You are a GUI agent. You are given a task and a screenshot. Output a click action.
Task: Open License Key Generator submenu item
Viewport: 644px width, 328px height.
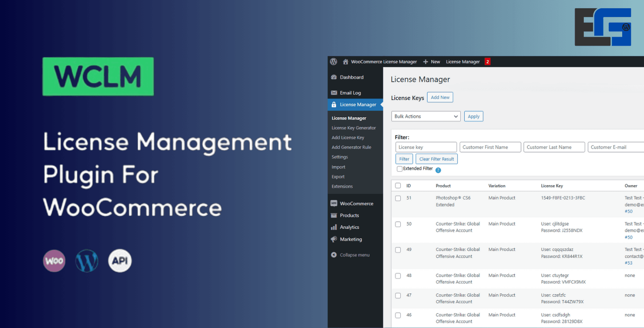(x=354, y=128)
